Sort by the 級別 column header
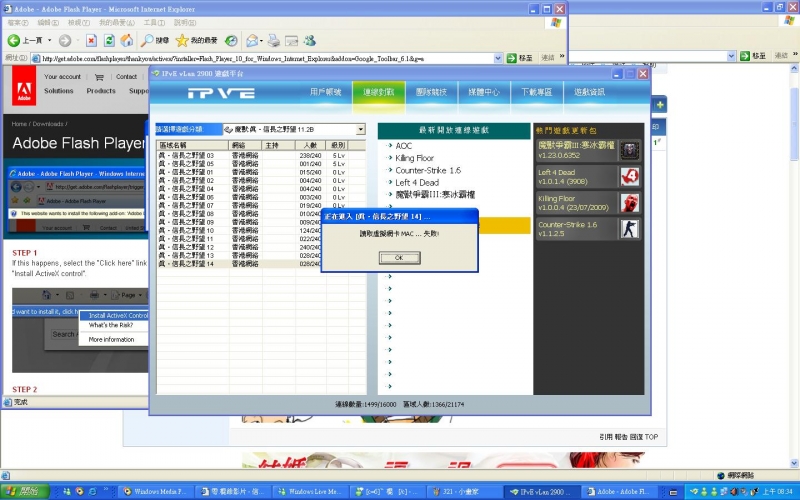 337,145
